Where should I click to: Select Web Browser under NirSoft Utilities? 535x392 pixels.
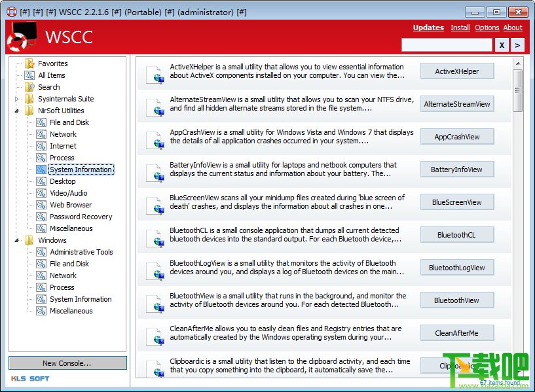pos(71,205)
